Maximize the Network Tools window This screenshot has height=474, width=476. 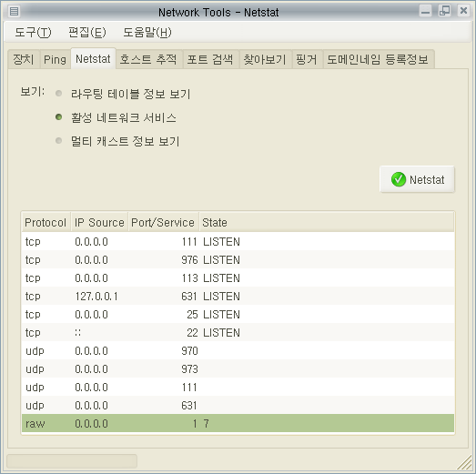click(x=445, y=11)
